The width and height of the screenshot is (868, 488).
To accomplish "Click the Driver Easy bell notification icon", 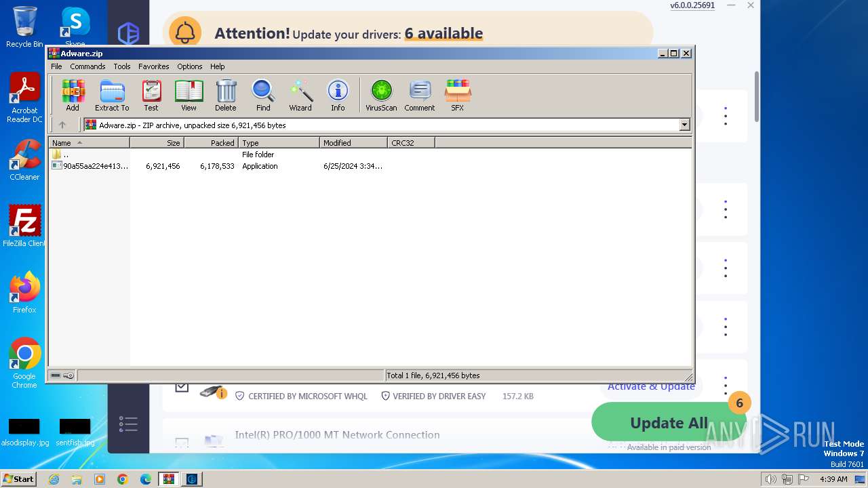I will point(185,33).
